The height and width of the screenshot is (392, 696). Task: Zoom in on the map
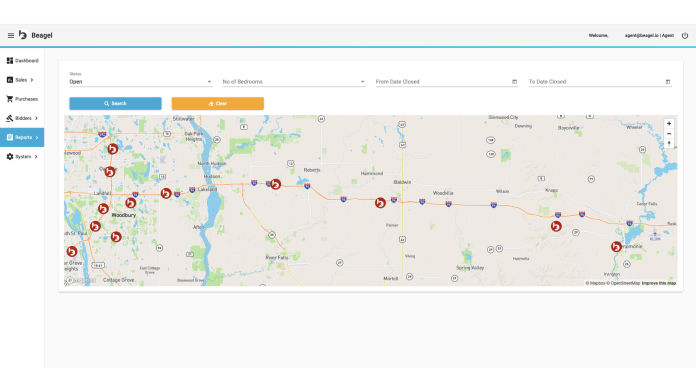click(x=669, y=124)
